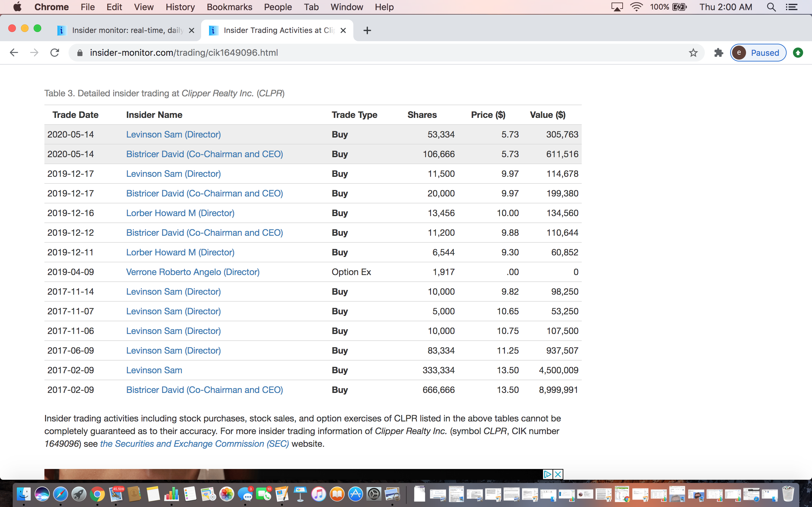Open a new tab with plus button

(367, 30)
